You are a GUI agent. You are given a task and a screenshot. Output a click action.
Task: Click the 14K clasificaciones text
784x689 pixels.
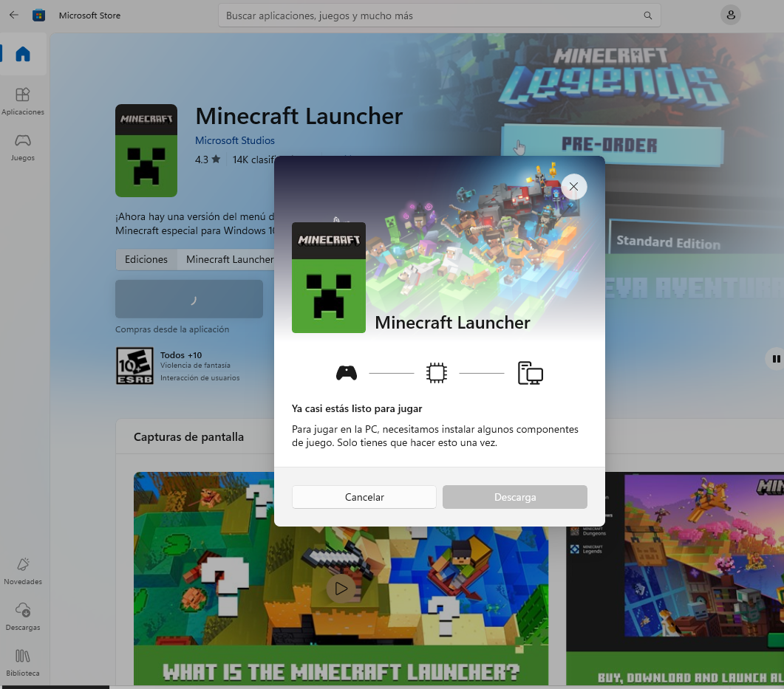click(x=253, y=160)
